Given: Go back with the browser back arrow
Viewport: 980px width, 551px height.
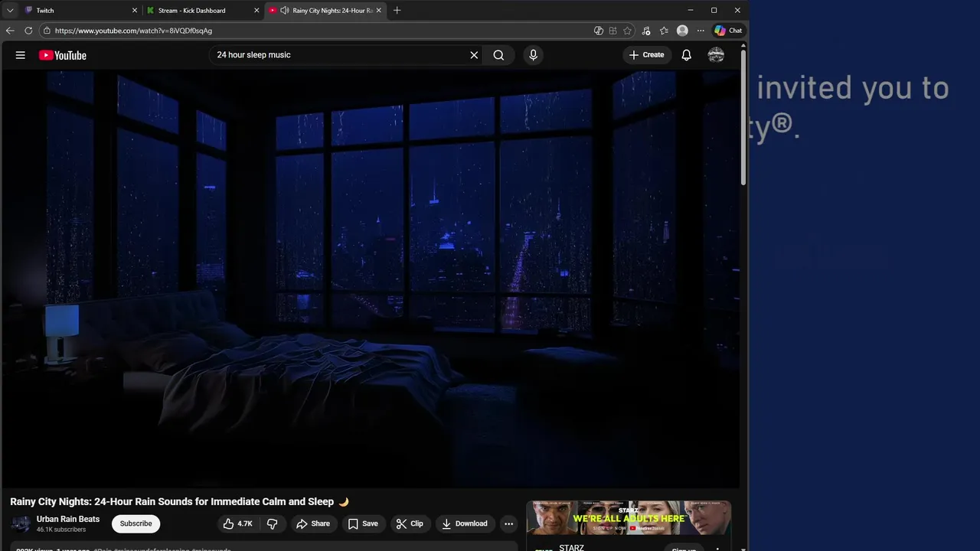Looking at the screenshot, I should tap(10, 31).
